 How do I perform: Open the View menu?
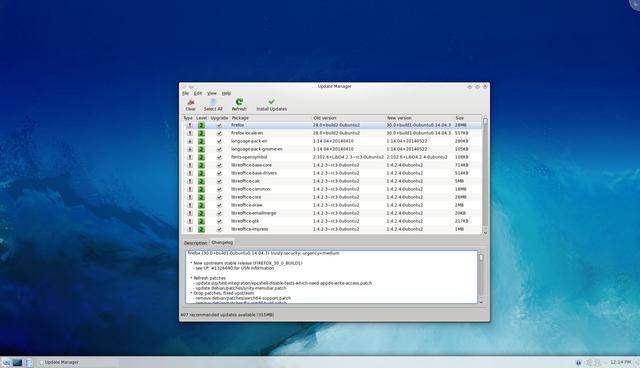coord(212,93)
